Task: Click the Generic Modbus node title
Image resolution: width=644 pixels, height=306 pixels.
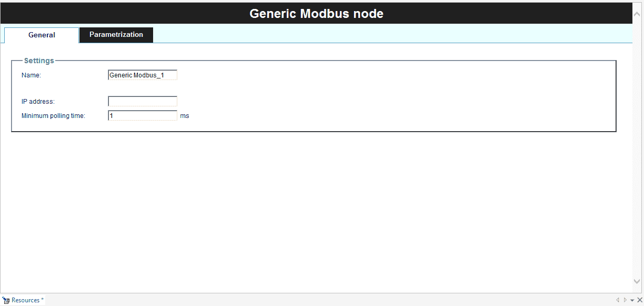Action: 316,14
